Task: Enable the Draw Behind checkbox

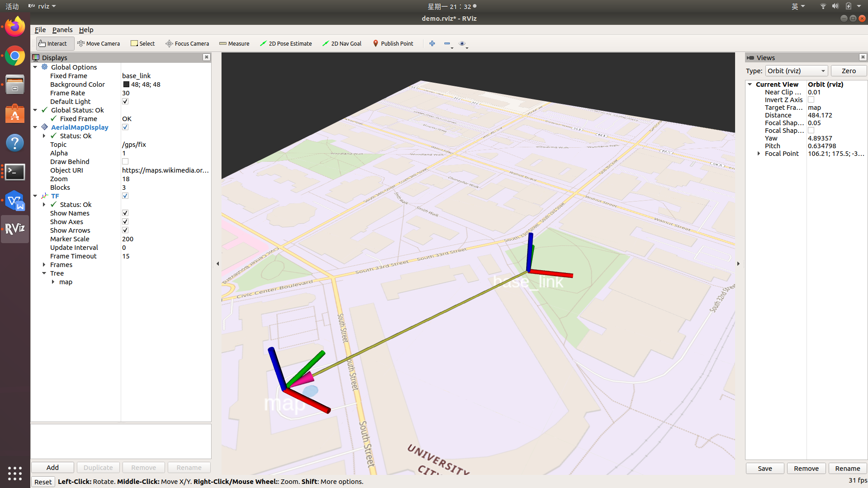Action: coord(125,162)
